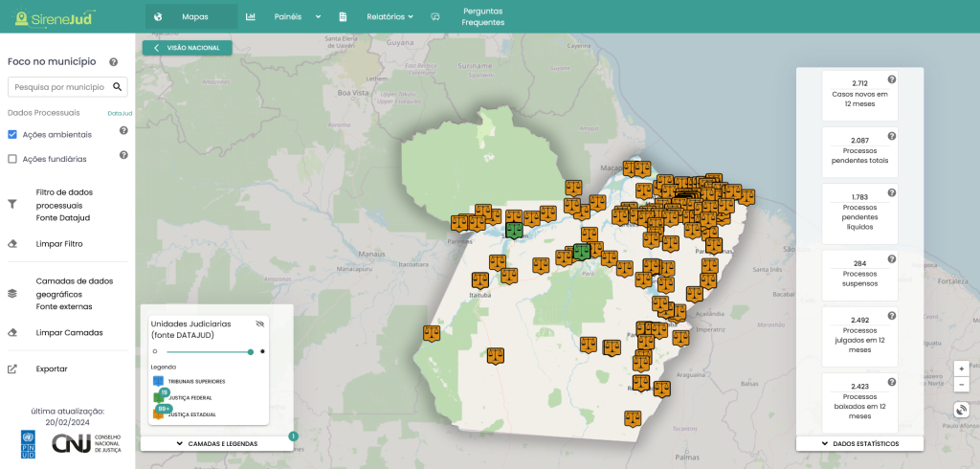Open help icon for Ações ambientais
Screen dimensions: 980x469
click(123, 130)
